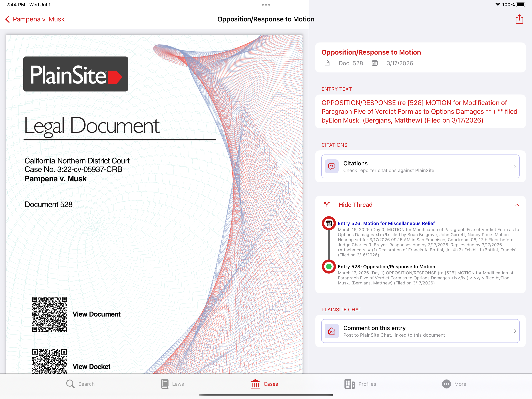
Task: Click the calendar icon beside 3/17/2026
Action: [374, 63]
